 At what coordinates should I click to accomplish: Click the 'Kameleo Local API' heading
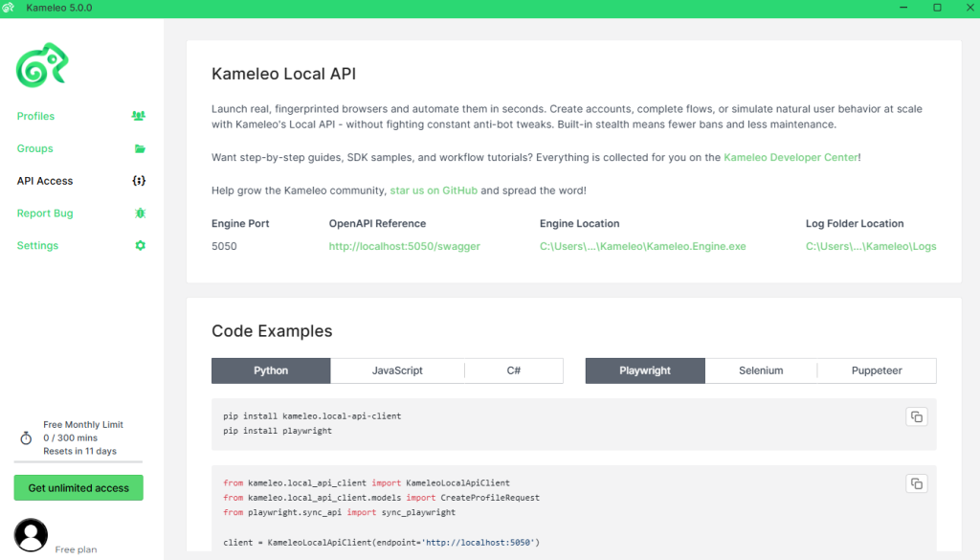tap(283, 74)
